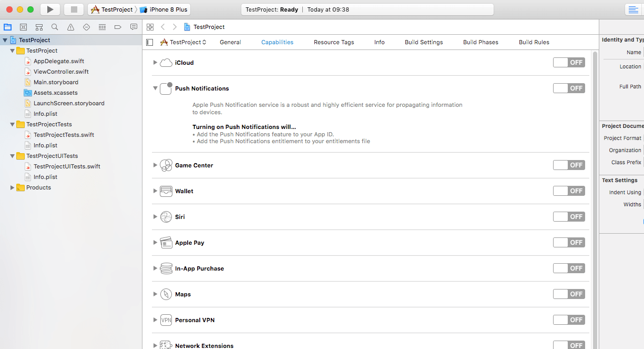Open the General tab
644x349 pixels.
point(230,42)
